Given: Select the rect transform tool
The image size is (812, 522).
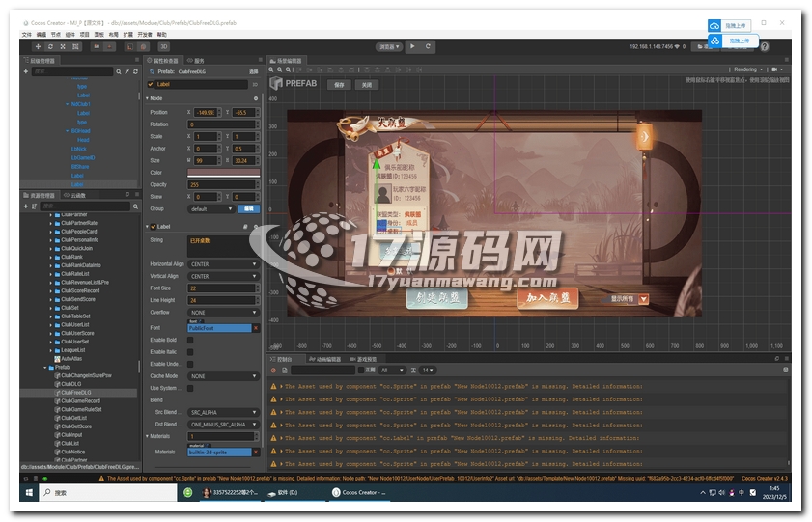Looking at the screenshot, I should pyautogui.click(x=75, y=46).
